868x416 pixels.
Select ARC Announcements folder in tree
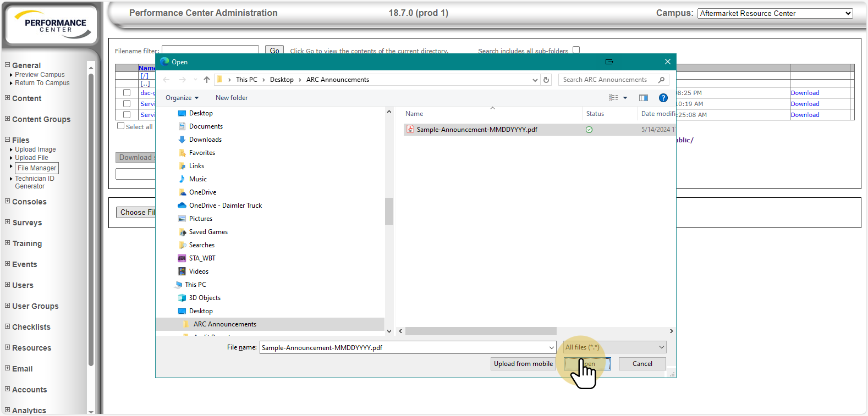[x=224, y=324]
